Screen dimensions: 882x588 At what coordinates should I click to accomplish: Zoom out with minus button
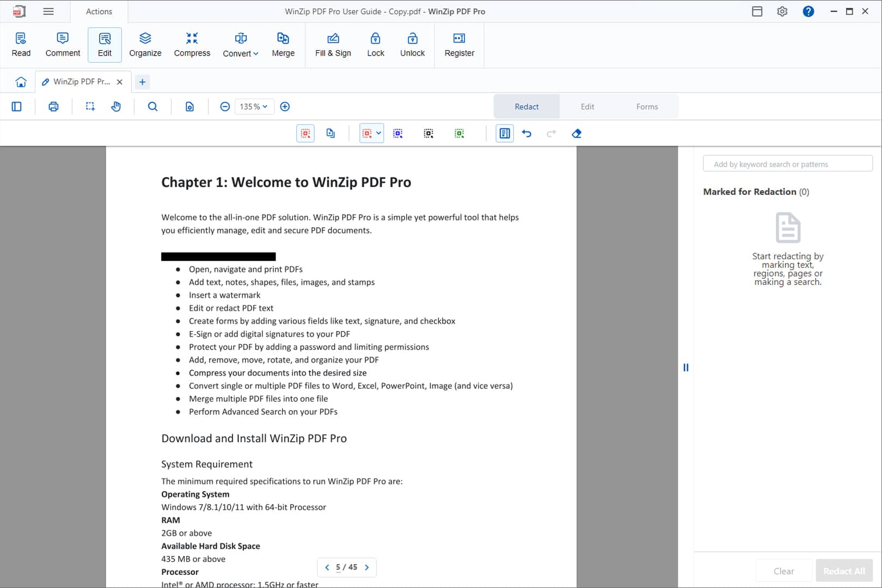click(225, 107)
